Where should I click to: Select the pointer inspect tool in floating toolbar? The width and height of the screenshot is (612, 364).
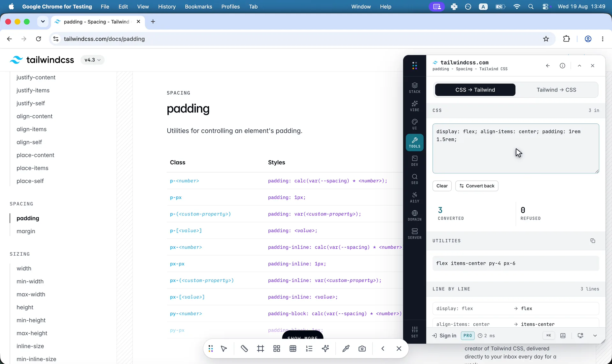point(224,349)
